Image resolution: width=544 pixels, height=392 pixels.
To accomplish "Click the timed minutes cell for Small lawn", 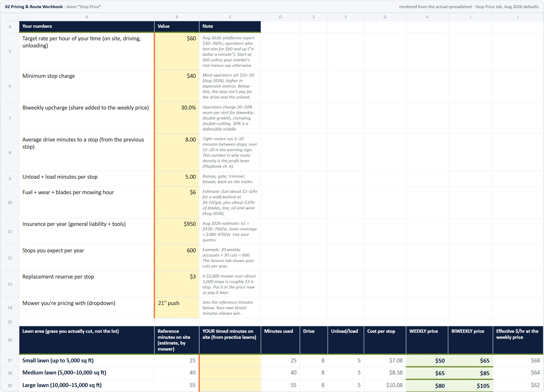I will [x=230, y=361].
